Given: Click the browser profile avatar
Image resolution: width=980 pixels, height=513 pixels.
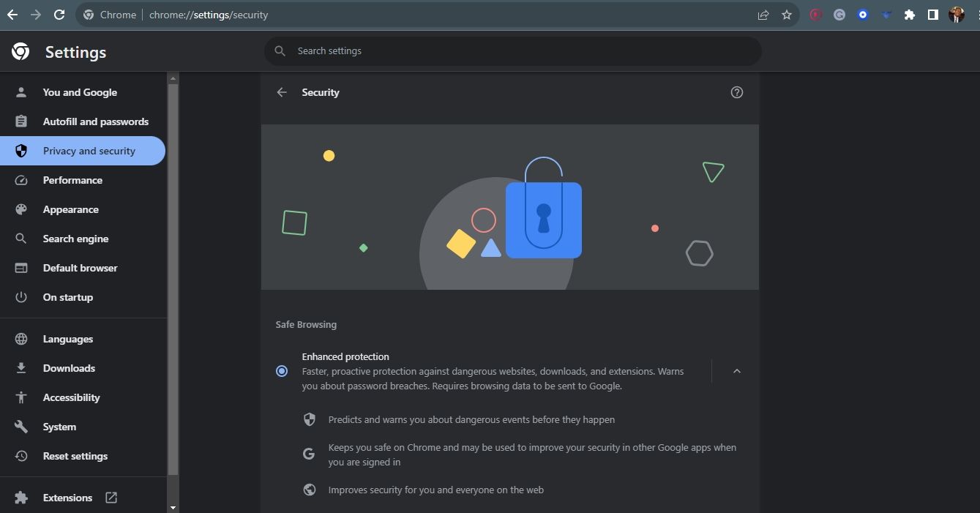Looking at the screenshot, I should coord(957,14).
